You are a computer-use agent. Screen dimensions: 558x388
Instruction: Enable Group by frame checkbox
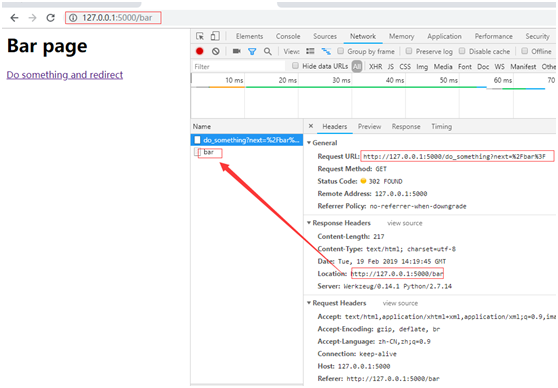(341, 51)
